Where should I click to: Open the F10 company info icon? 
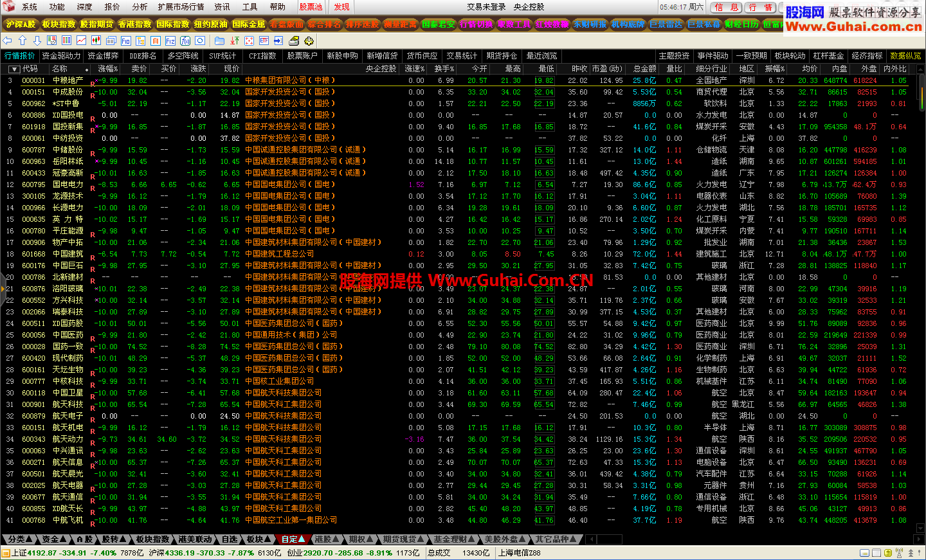tap(126, 41)
